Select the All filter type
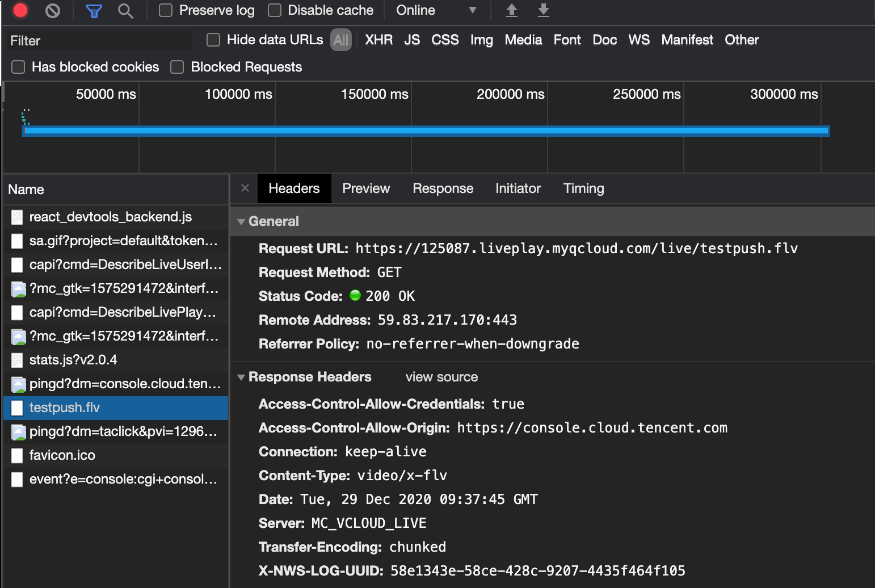This screenshot has width=875, height=588. click(x=341, y=40)
